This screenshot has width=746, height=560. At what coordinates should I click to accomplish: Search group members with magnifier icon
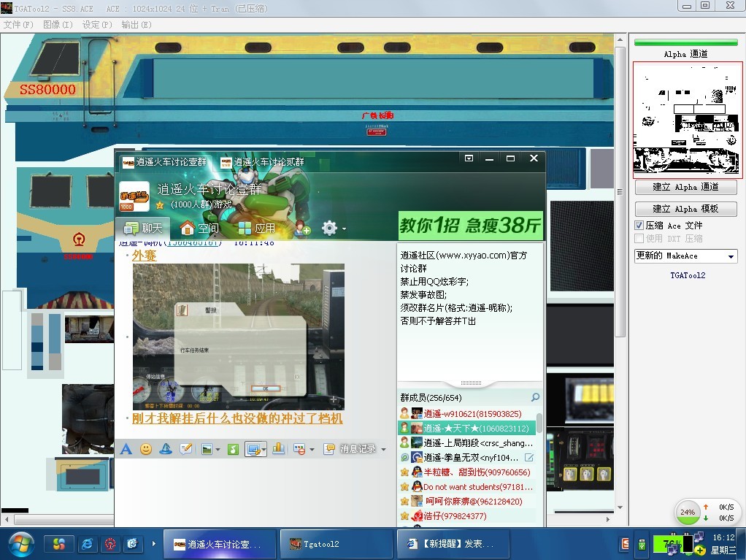tap(535, 397)
